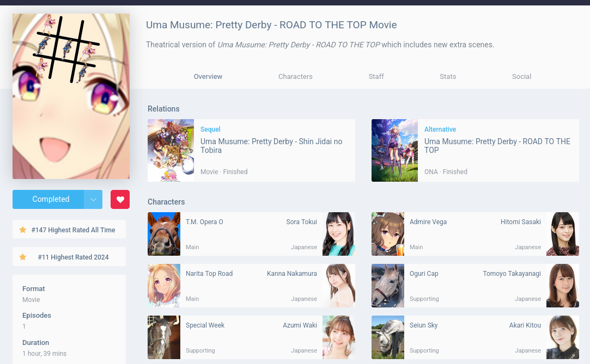
Task: Click Sora Tokui's photo
Action: coord(339,234)
